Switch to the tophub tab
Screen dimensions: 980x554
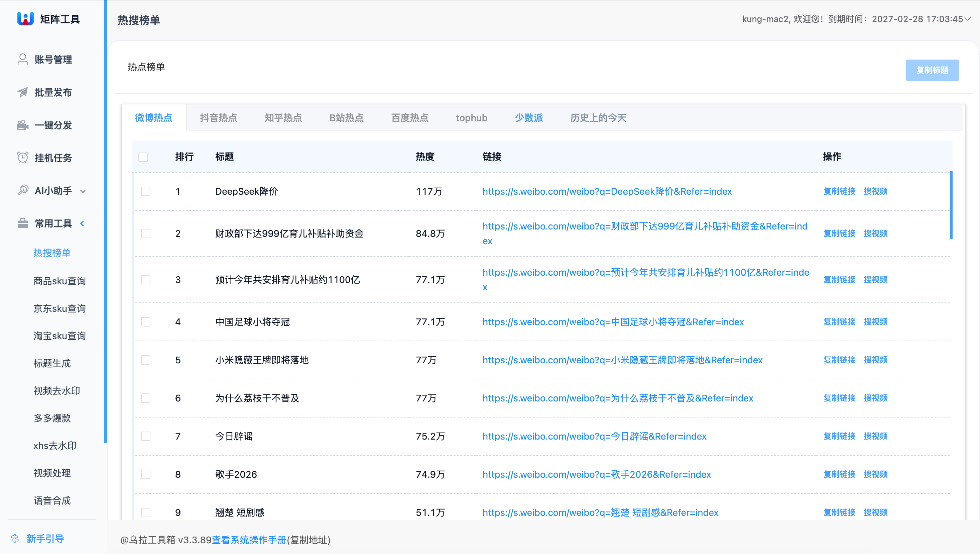471,118
